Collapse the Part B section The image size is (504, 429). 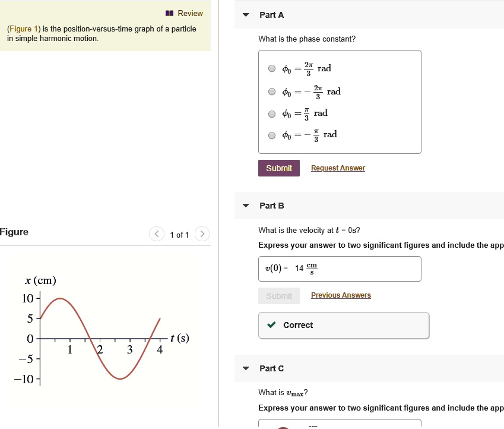[x=246, y=205]
